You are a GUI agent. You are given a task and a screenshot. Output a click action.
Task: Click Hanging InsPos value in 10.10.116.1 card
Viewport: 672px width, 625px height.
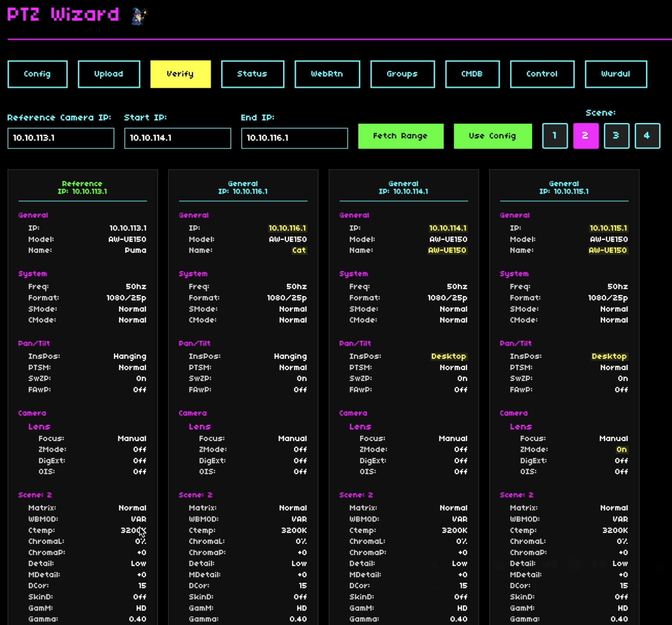291,357
